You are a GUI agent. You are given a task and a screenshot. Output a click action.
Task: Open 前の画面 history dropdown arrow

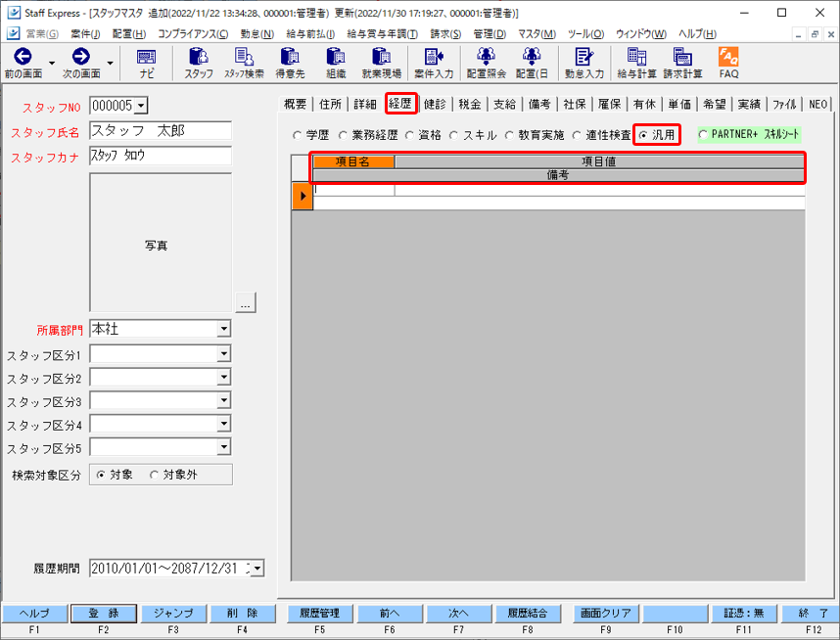pos(52,64)
